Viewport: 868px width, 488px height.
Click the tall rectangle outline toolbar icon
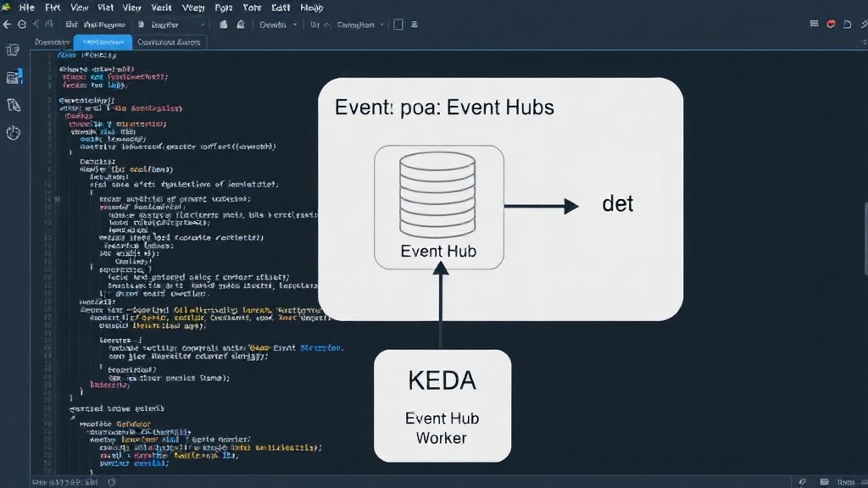pyautogui.click(x=398, y=25)
